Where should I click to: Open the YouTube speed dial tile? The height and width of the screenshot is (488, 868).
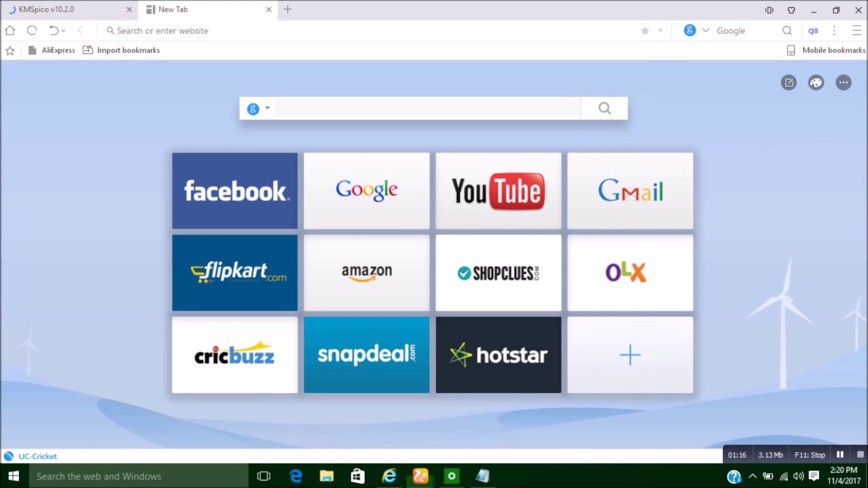[x=498, y=191]
